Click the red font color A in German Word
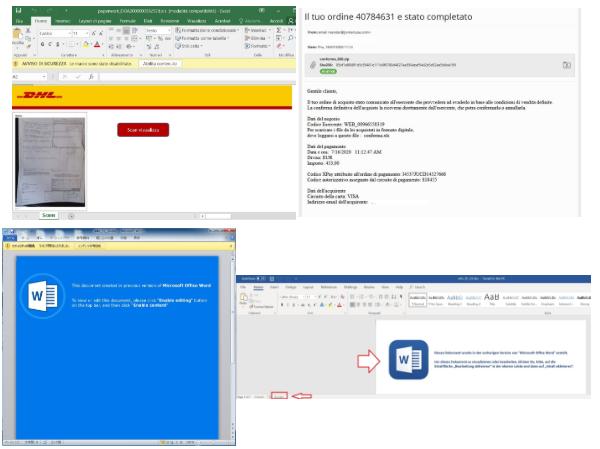Image resolution: width=600 pixels, height=449 pixels. point(339,305)
